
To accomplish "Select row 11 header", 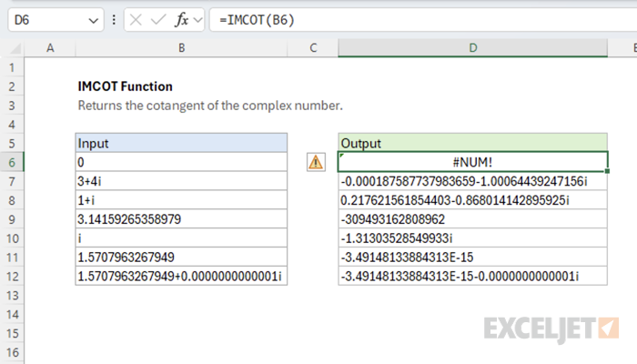I will point(12,258).
